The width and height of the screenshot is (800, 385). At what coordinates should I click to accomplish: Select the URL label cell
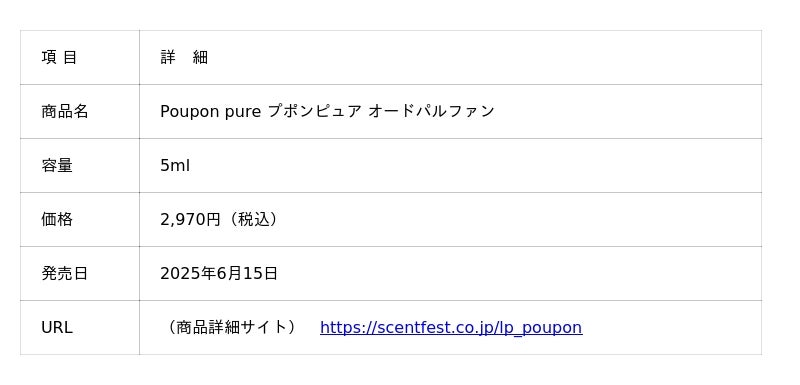(80, 327)
